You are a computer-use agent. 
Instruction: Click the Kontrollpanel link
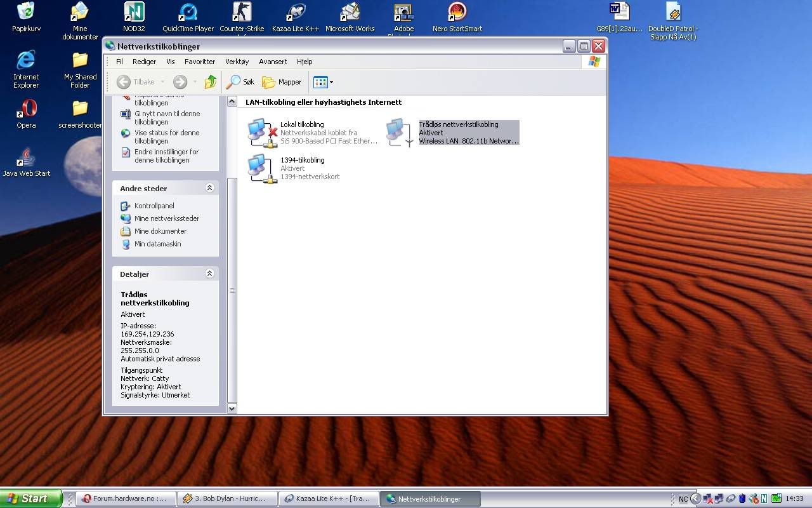pyautogui.click(x=154, y=206)
